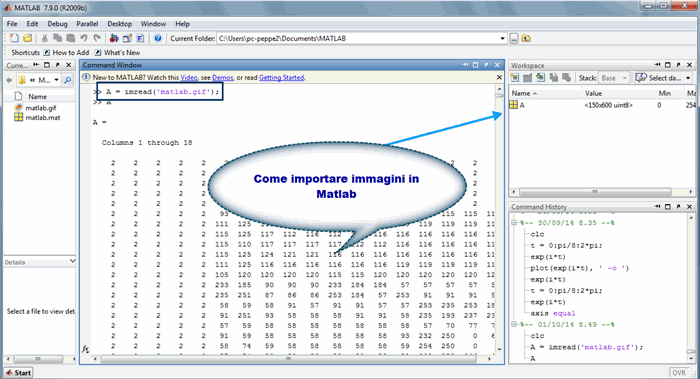Viewport: 700px width, 379px height.
Task: Redo the last undone action
Action: pos(96,38)
